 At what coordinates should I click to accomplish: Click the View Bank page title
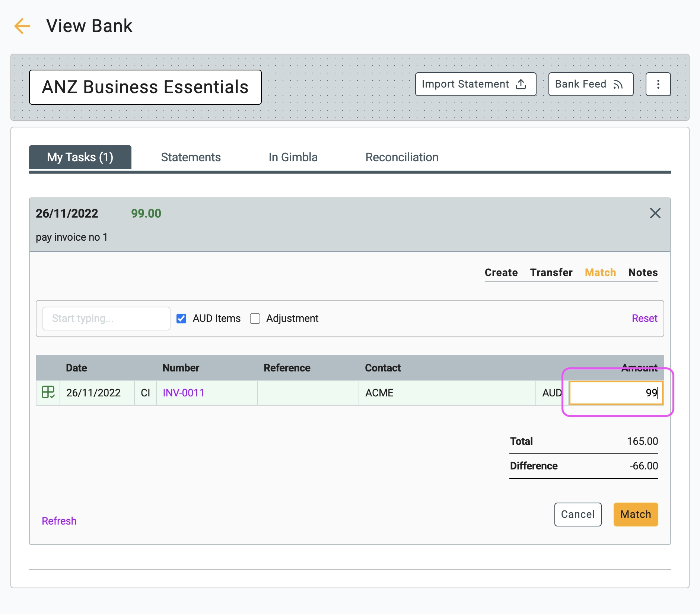(89, 26)
